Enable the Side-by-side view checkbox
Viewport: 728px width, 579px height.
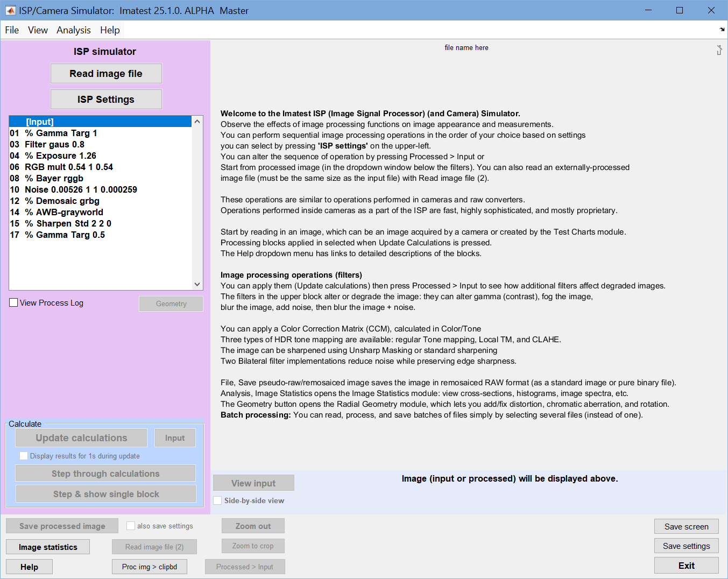tap(217, 500)
